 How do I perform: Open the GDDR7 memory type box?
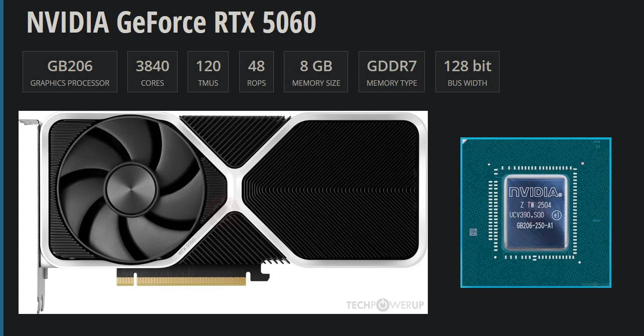tap(392, 72)
